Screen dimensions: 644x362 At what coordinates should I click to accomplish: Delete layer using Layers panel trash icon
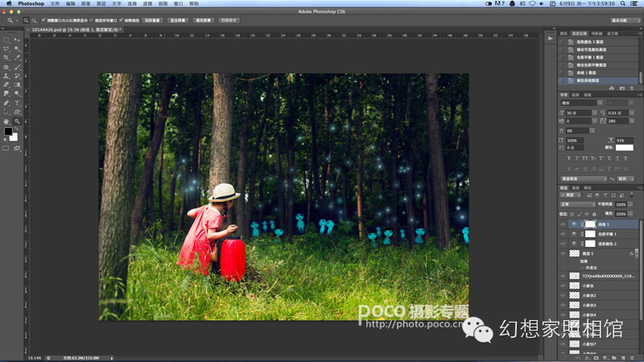tap(632, 358)
